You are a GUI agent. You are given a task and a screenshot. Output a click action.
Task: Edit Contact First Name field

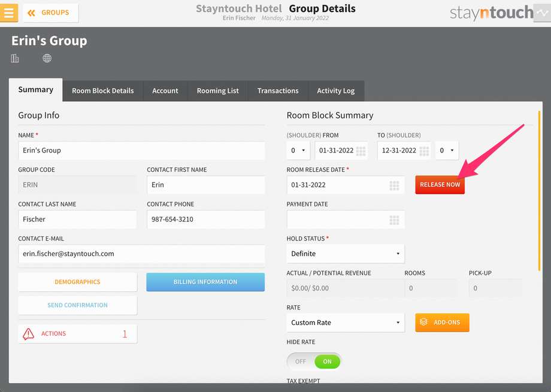205,185
